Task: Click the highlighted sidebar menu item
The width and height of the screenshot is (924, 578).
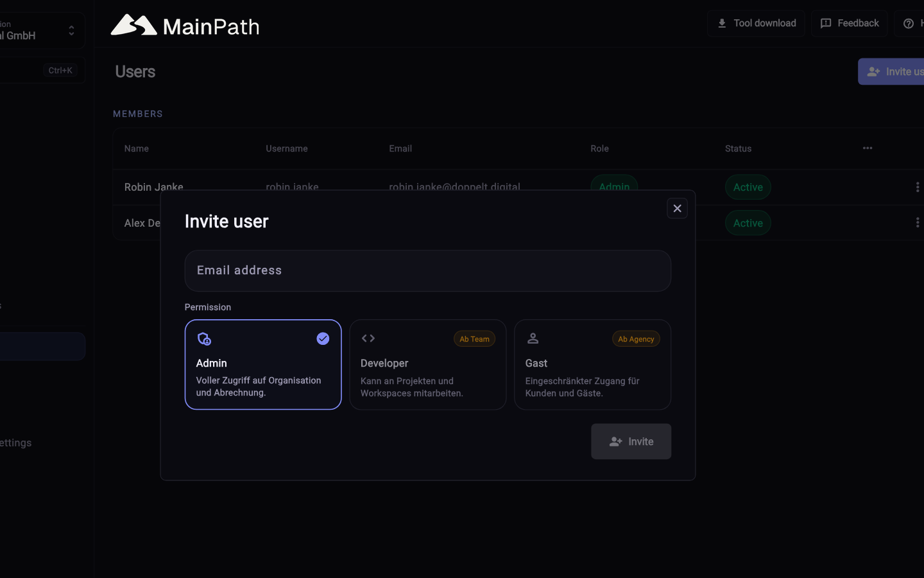Action: [x=42, y=346]
